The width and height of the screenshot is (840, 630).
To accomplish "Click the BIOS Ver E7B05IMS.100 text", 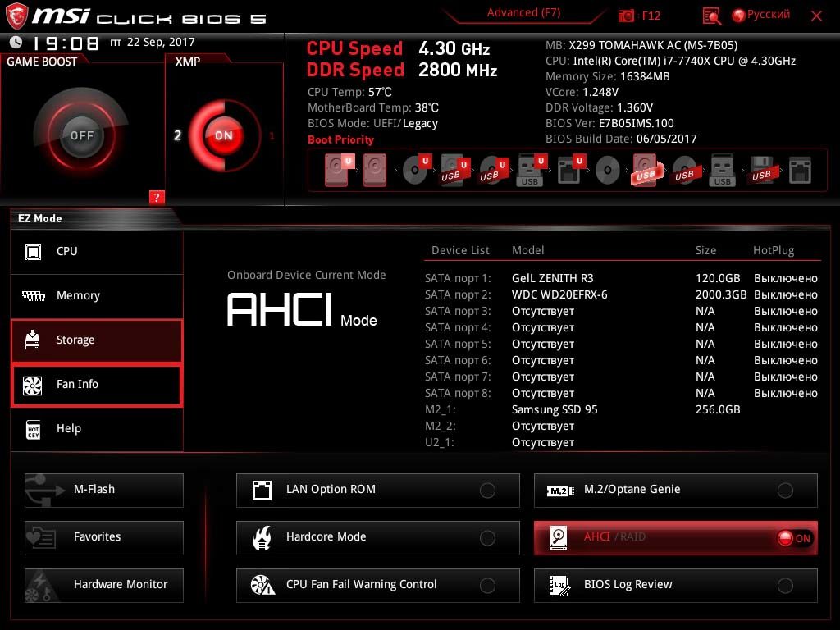I will [609, 123].
